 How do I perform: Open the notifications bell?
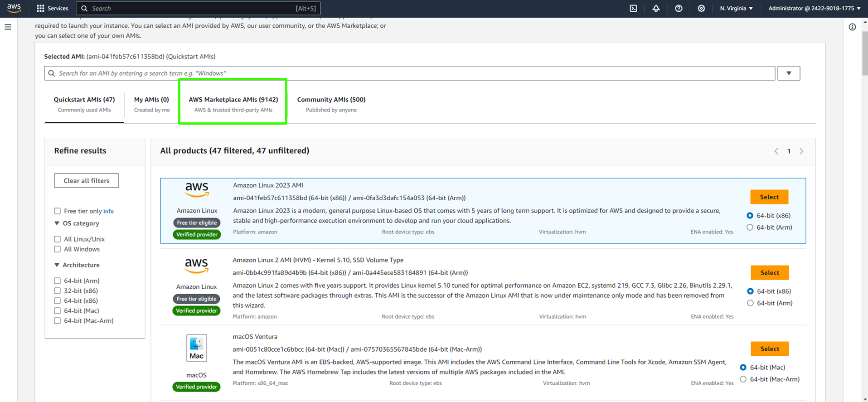point(656,8)
